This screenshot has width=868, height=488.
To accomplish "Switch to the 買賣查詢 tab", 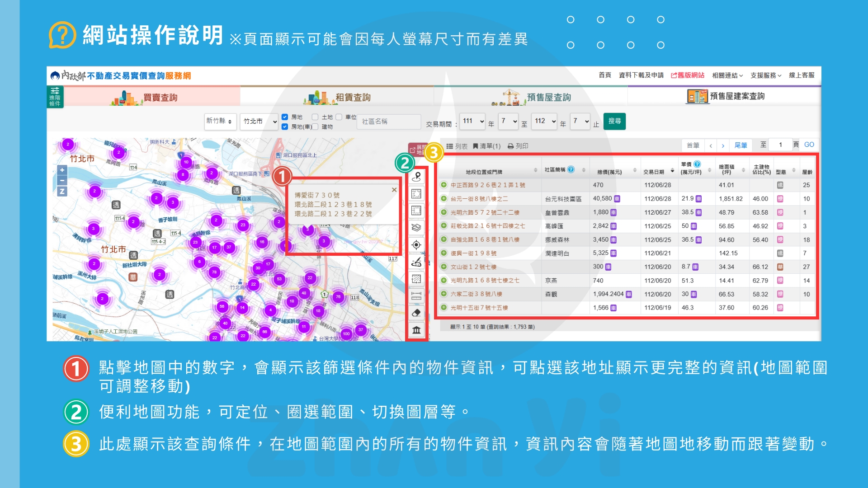I will click(152, 97).
